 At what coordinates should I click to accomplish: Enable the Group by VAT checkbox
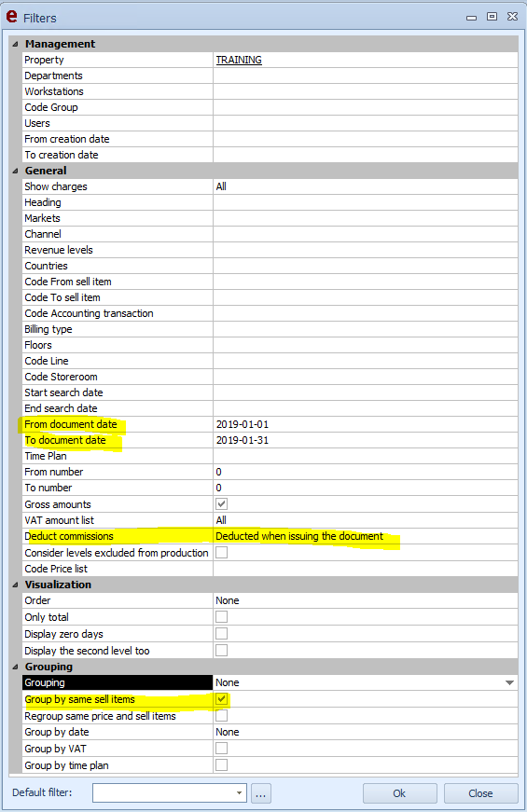pyautogui.click(x=221, y=749)
